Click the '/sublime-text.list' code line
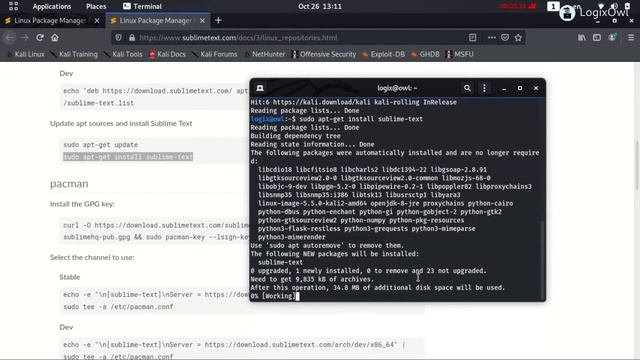This screenshot has height=360, width=640. [x=98, y=103]
